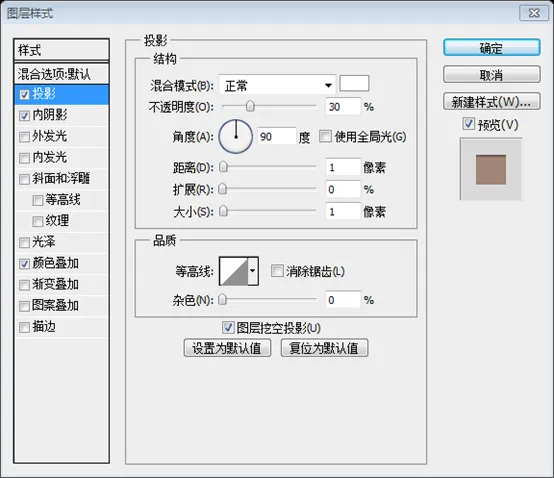
Task: Check 消除锯齿 option
Action: pos(277,271)
